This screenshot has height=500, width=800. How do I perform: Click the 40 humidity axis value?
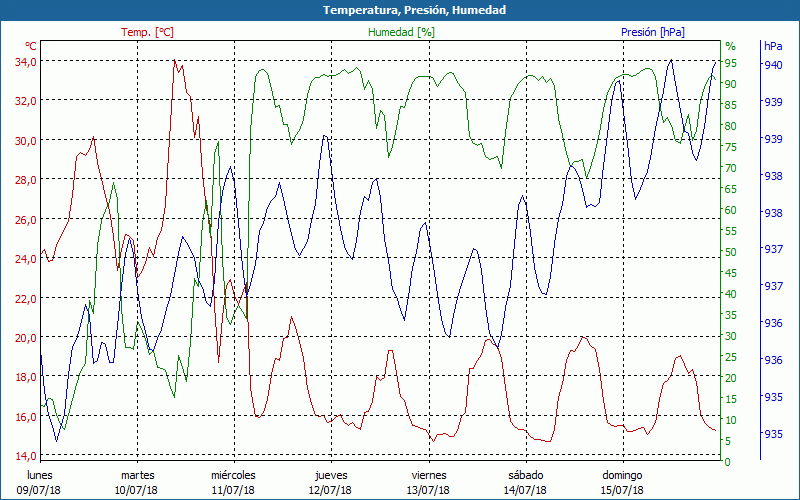click(x=731, y=294)
